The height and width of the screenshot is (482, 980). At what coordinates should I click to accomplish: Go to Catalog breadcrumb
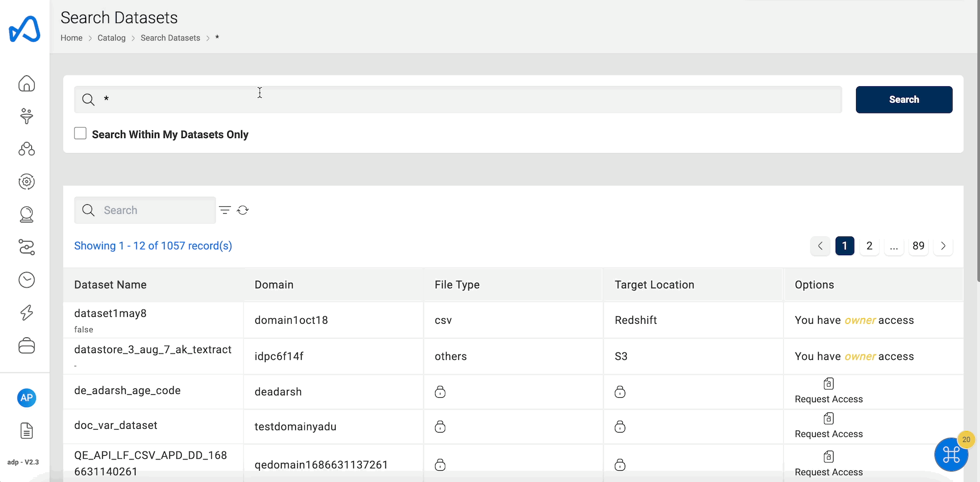(111, 38)
